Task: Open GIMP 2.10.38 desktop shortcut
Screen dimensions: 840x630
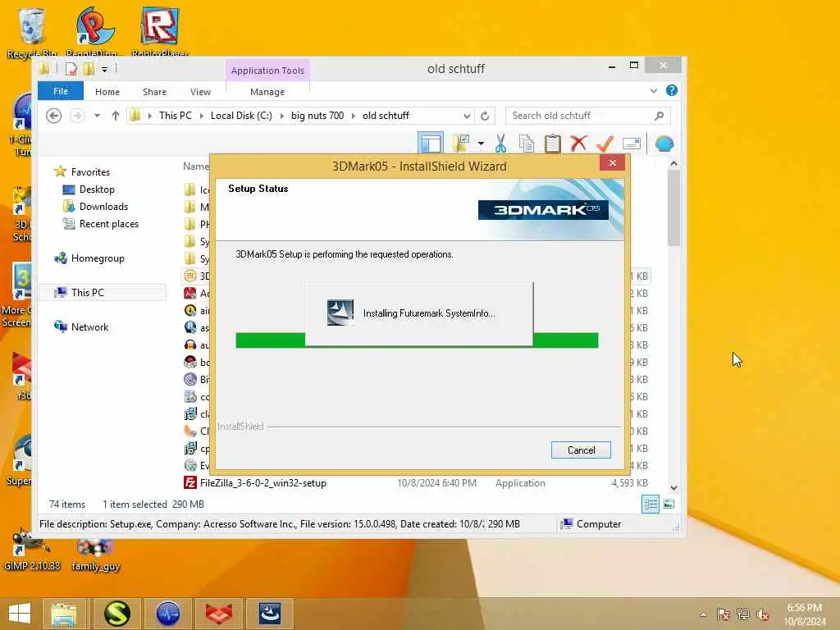Action: [x=32, y=549]
